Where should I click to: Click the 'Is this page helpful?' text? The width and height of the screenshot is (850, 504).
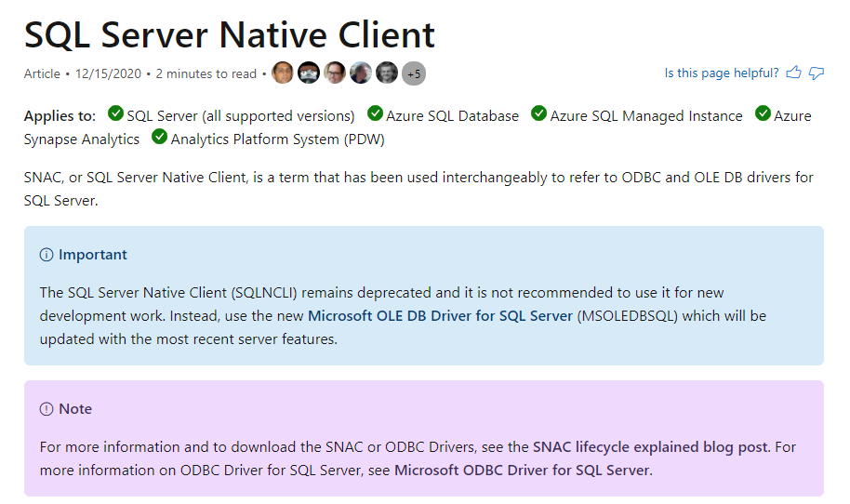pos(722,73)
